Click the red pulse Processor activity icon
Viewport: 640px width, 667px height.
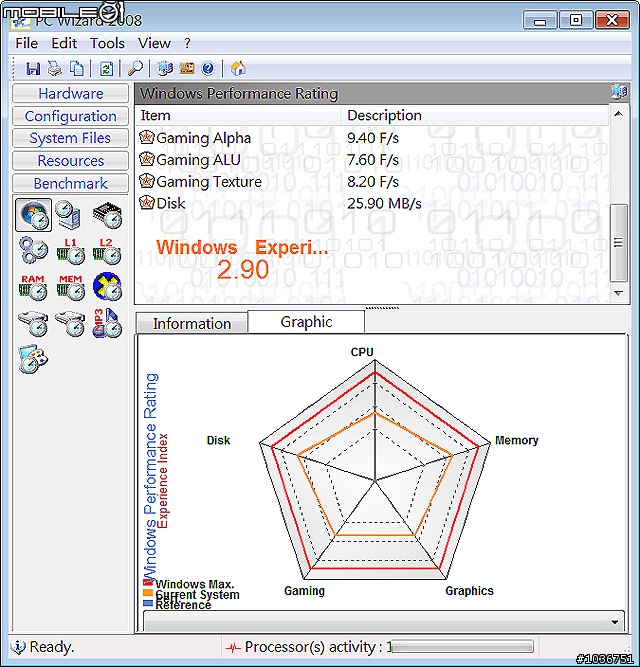233,648
